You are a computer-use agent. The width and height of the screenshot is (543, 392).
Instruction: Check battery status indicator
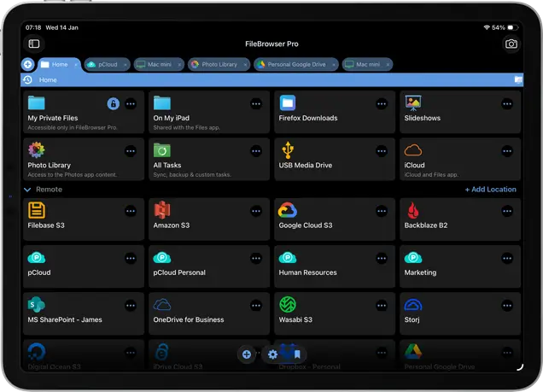click(x=512, y=27)
